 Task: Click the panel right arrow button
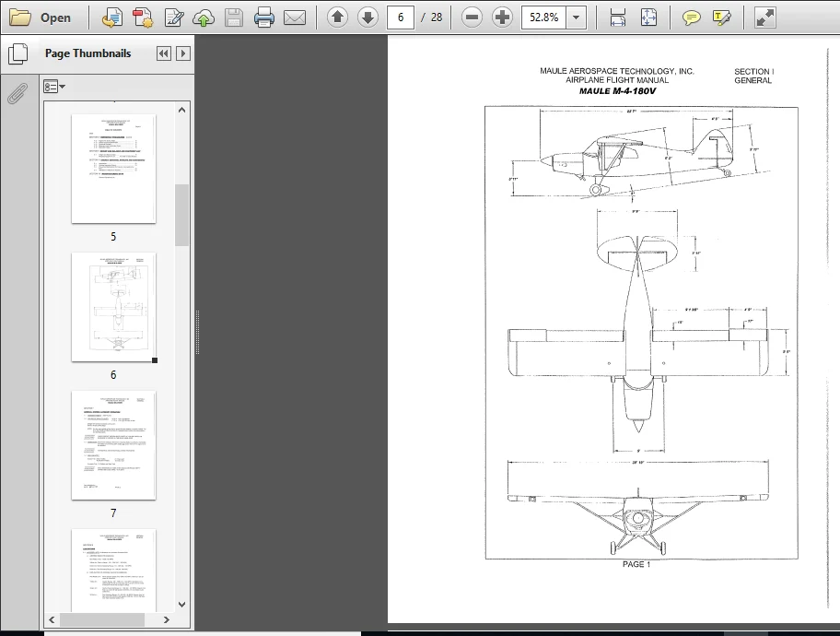(x=183, y=53)
